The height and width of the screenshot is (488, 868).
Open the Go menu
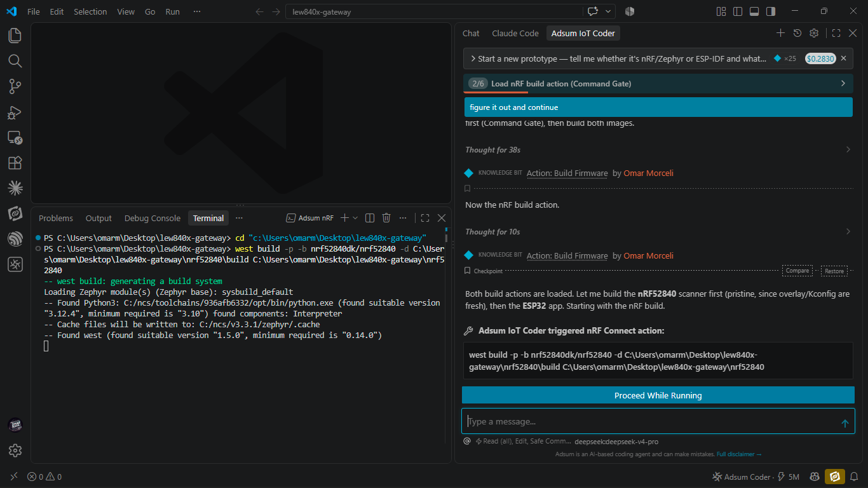150,11
